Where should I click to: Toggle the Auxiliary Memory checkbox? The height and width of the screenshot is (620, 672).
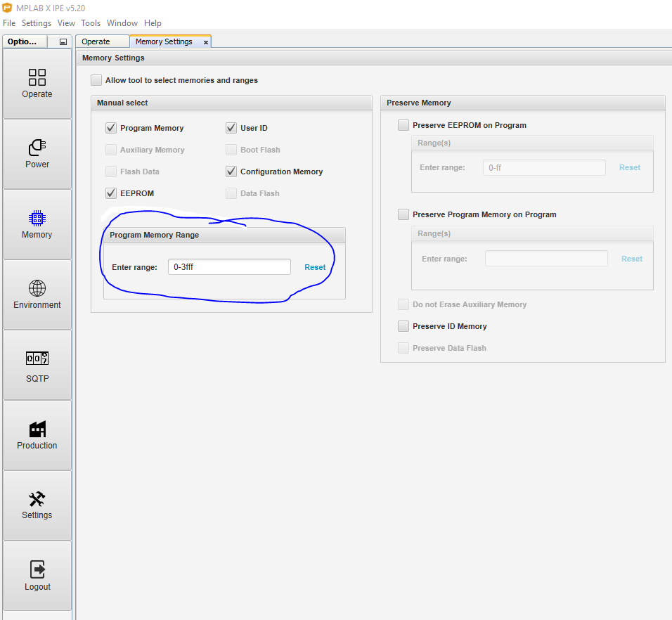pyautogui.click(x=111, y=150)
